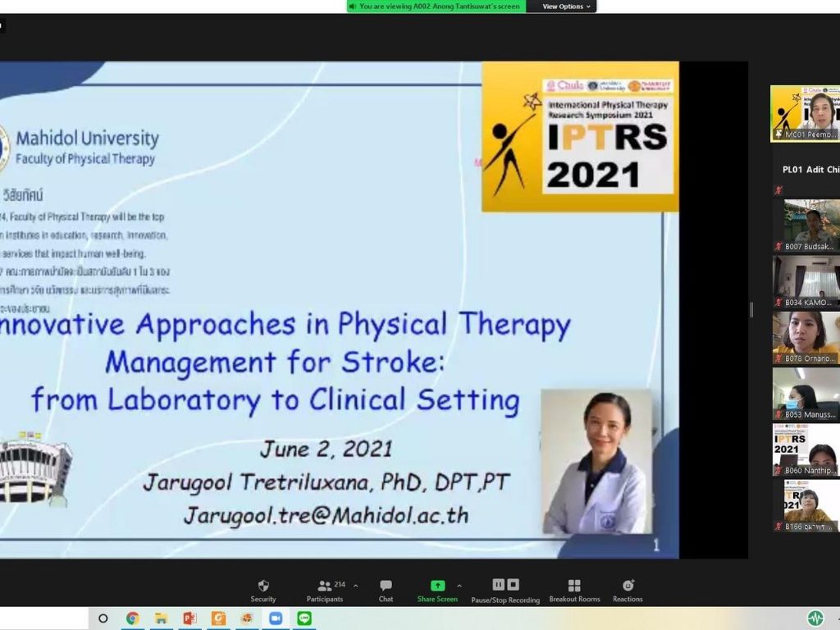The width and height of the screenshot is (840, 630).
Task: Click the pin icon on MC01 tile
Action: tap(778, 134)
